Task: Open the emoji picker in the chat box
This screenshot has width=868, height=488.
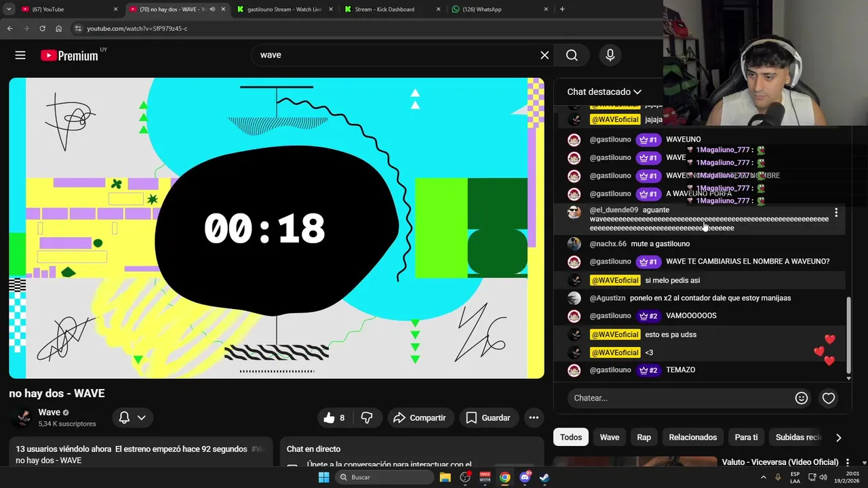Action: 802,398
